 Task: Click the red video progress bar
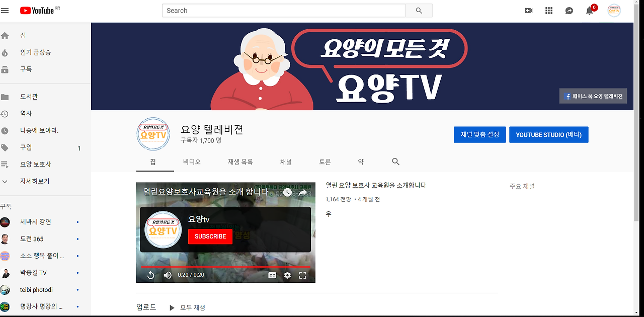225,267
